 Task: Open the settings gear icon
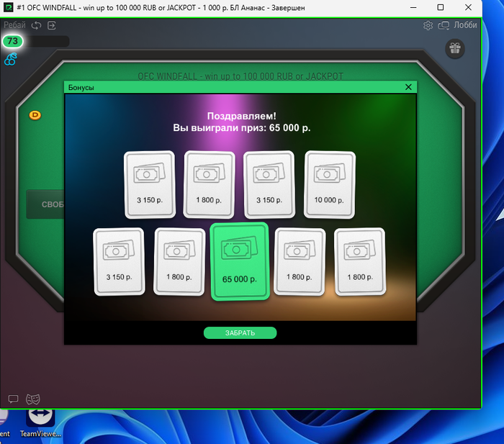428,25
